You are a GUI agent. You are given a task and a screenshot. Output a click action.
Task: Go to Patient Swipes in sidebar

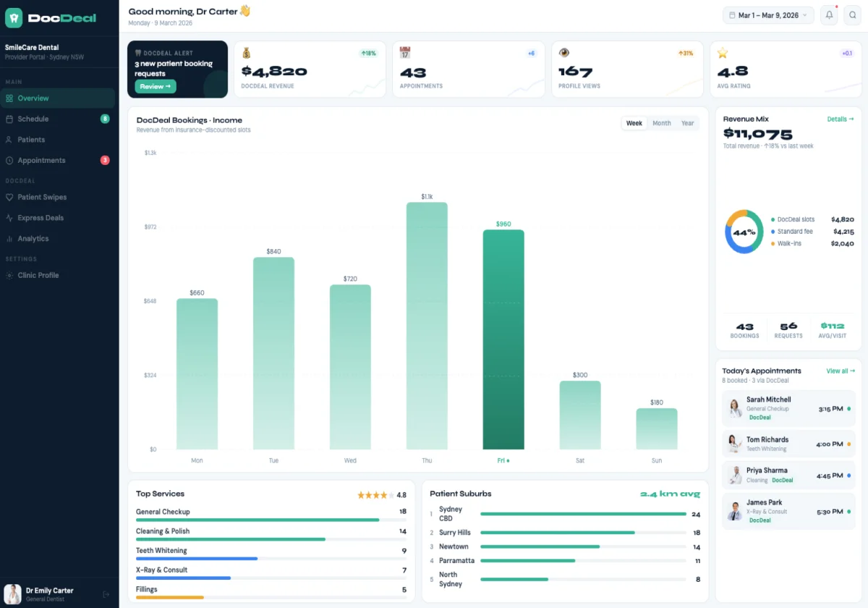tap(42, 197)
